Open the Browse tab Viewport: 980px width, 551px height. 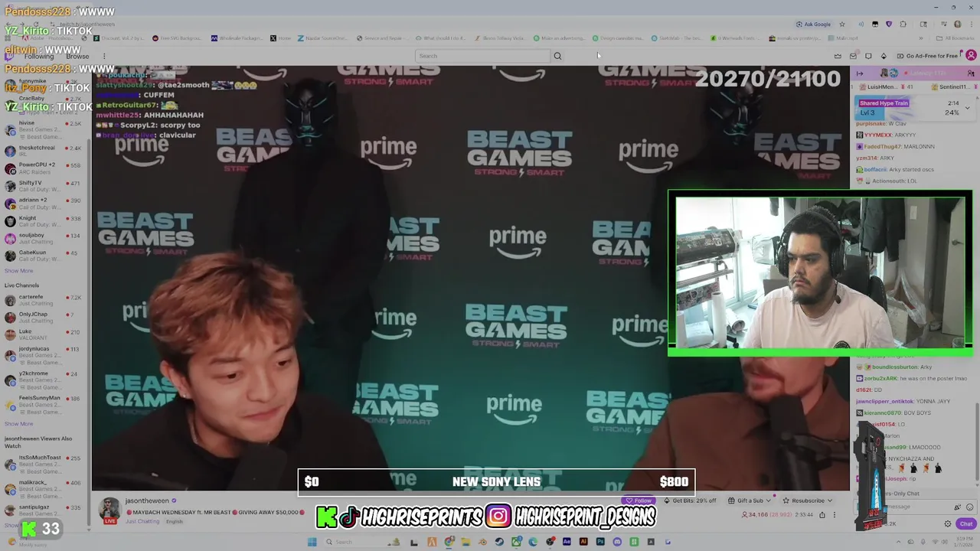point(77,57)
